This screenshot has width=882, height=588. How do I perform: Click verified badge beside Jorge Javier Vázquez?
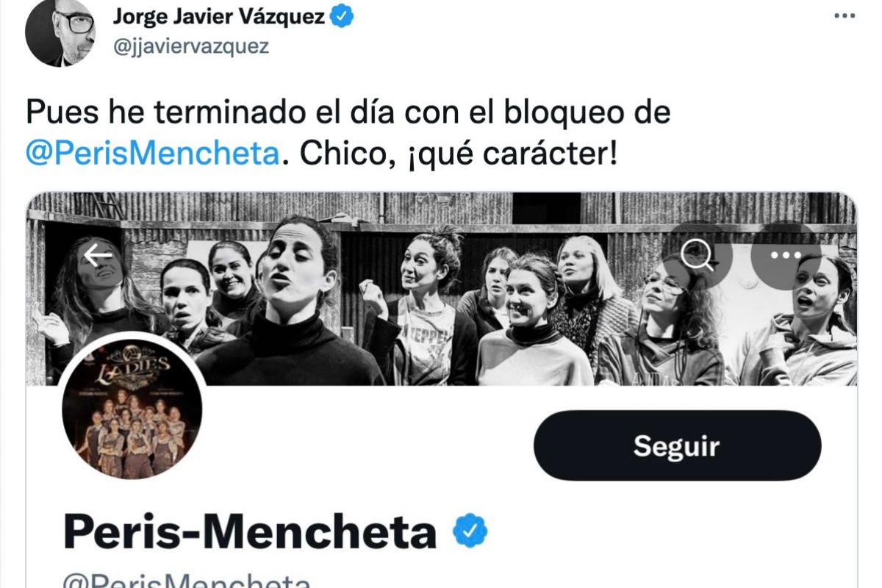343,17
